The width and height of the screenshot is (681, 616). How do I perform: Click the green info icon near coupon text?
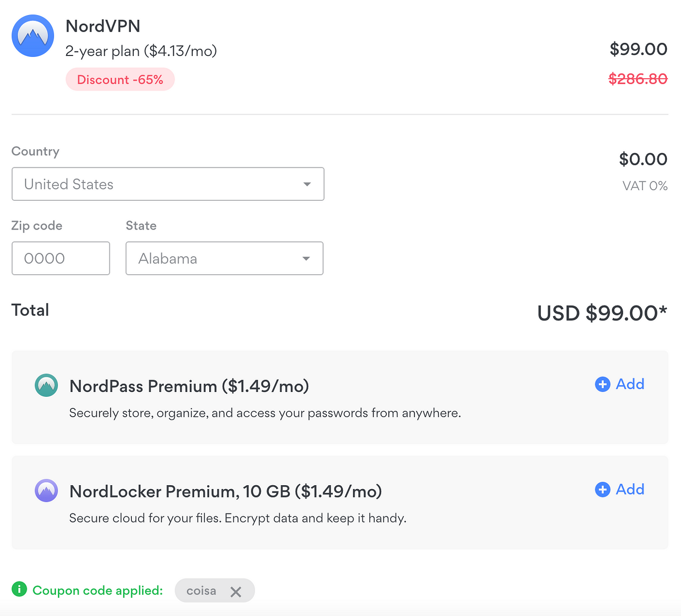coord(19,589)
